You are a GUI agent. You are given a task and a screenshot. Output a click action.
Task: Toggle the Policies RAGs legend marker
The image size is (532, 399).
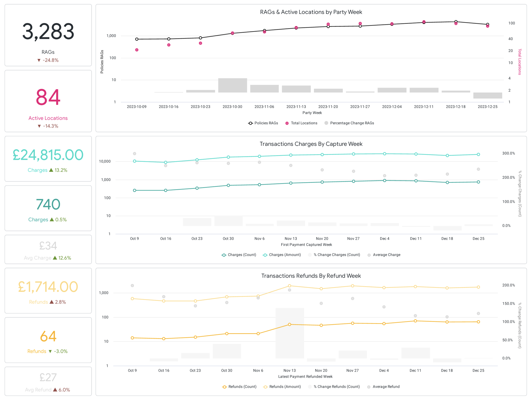coord(250,123)
